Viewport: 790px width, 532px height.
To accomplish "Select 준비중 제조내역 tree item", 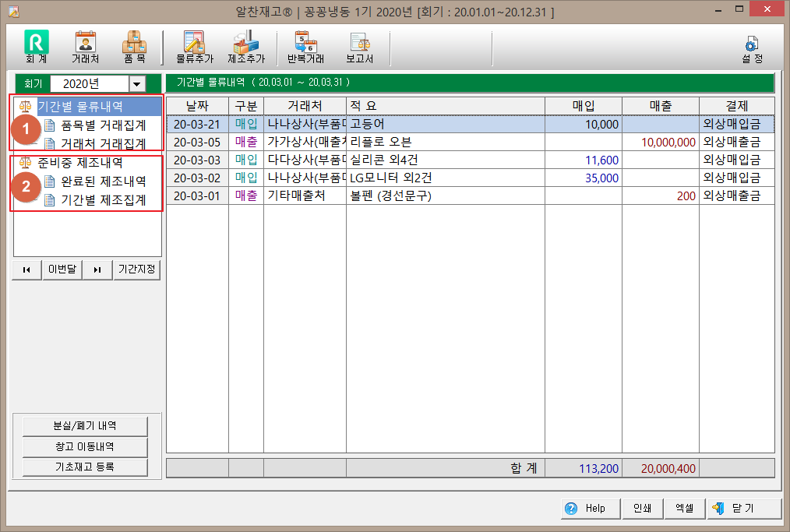I will tap(80, 162).
